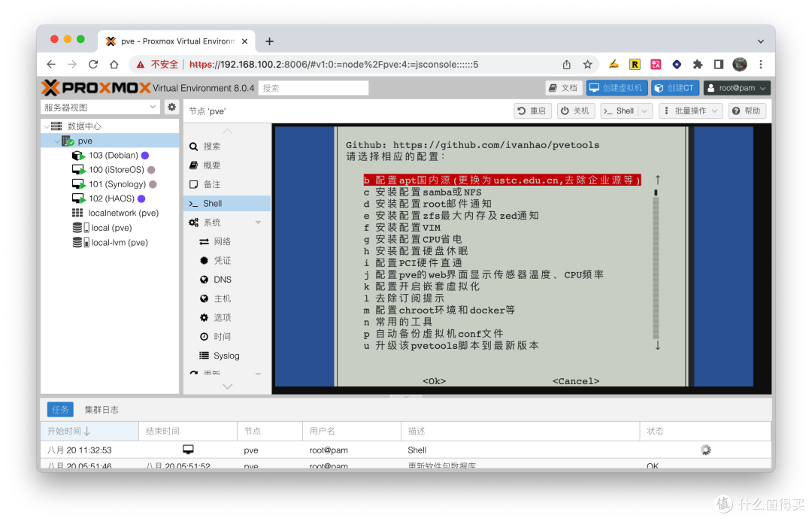The width and height of the screenshot is (812, 521).
Task: Open the 搜索 node menu item
Action: point(227,147)
